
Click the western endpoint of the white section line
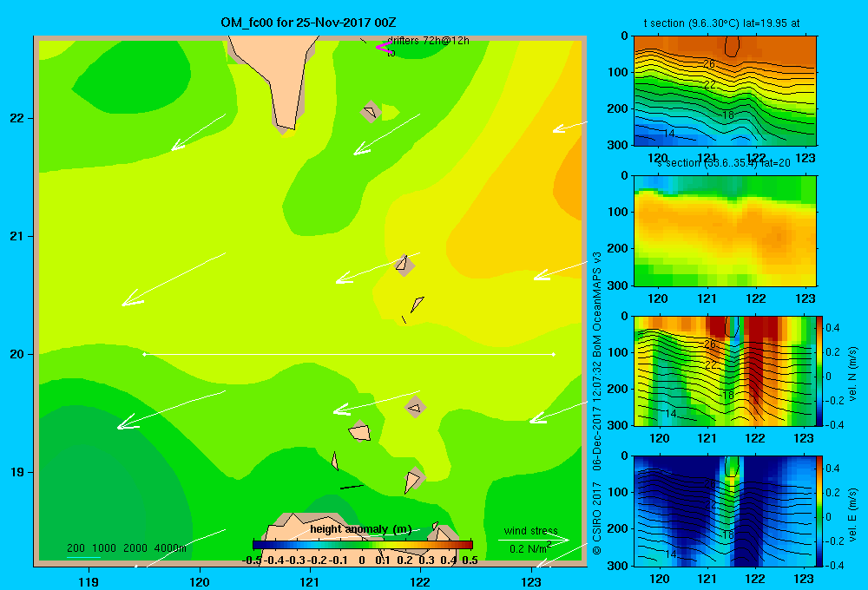(144, 354)
